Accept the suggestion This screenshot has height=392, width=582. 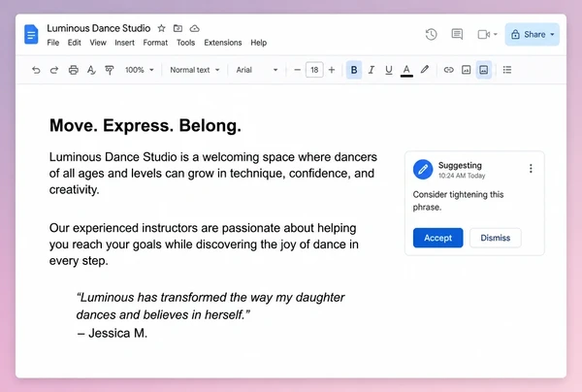pos(438,238)
